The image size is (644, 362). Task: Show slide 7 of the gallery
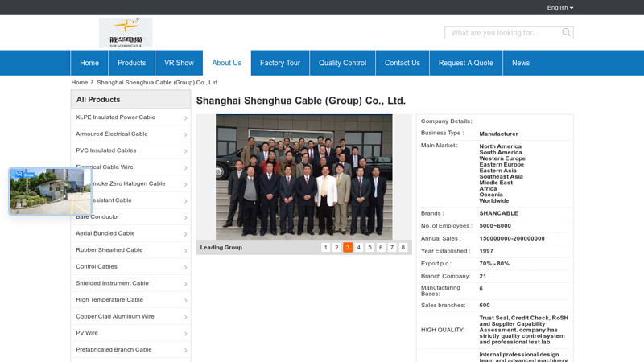pyautogui.click(x=392, y=248)
